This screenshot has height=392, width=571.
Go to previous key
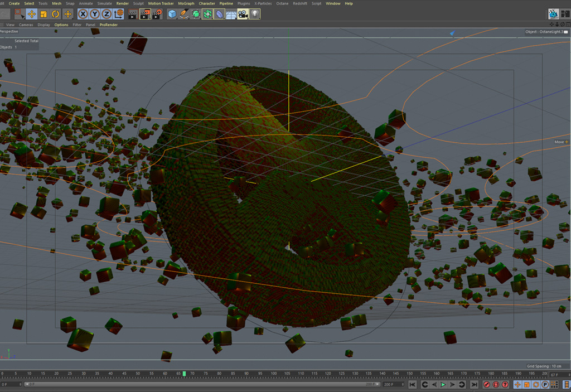424,385
